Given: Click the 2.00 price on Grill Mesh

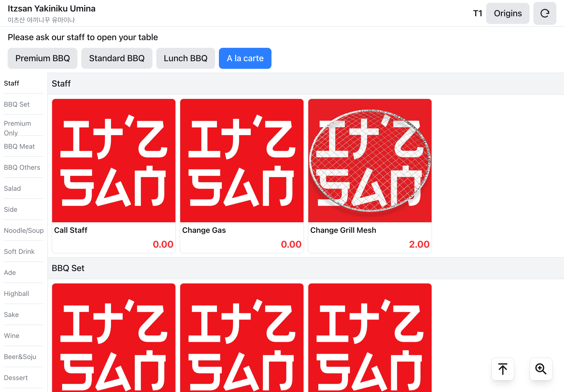Looking at the screenshot, I should pyautogui.click(x=419, y=244).
